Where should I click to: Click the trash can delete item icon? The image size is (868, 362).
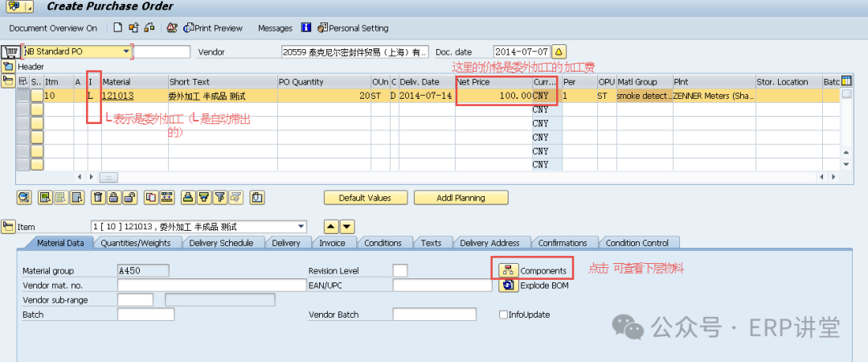coord(97,197)
